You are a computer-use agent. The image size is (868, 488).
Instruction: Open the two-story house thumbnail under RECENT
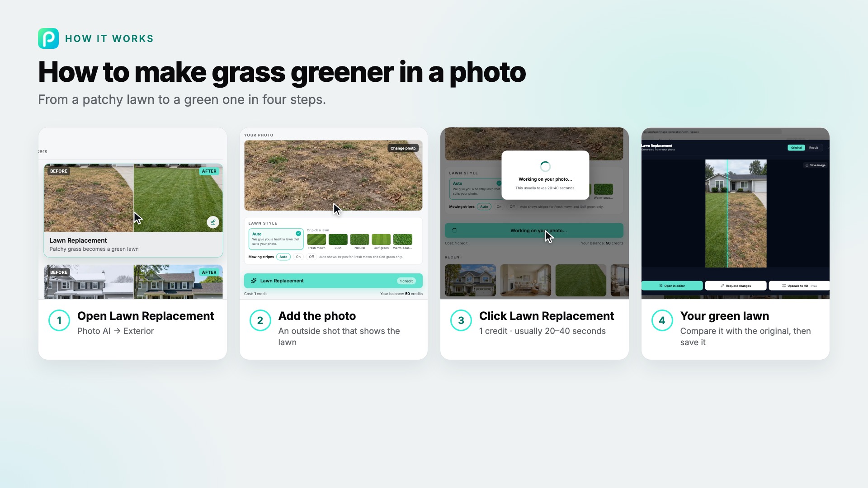tap(470, 280)
